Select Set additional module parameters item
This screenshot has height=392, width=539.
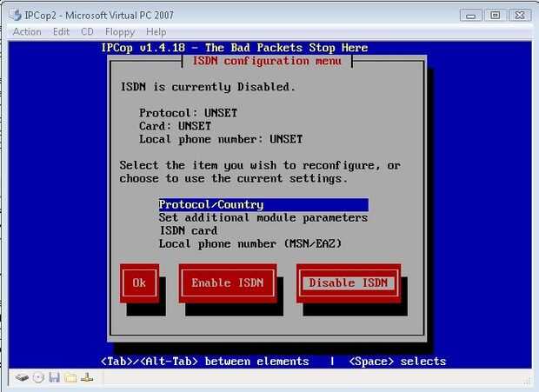(263, 218)
